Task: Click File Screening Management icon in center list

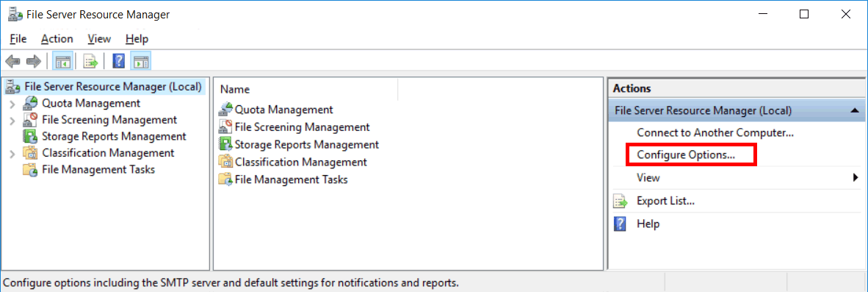Action: click(226, 127)
